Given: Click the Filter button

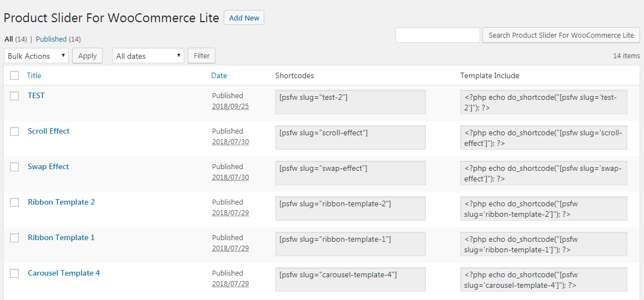Looking at the screenshot, I should click(201, 56).
